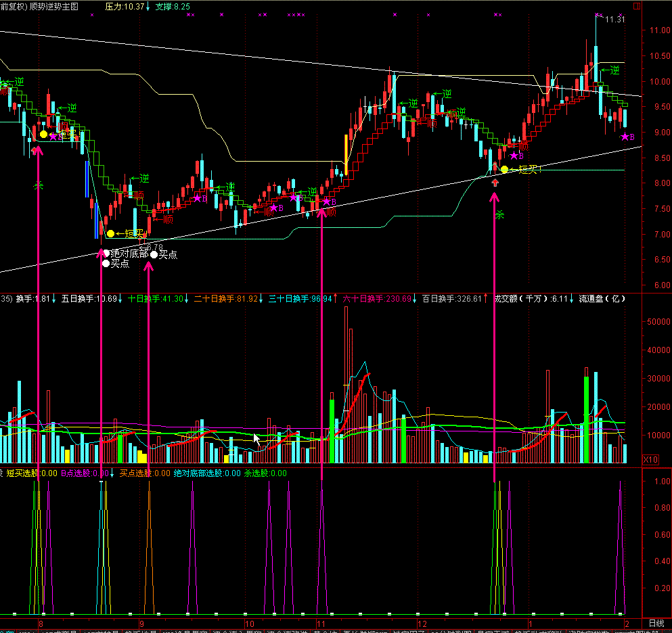
Task: Click the white 绝对底部 marker dot
Action: 106,254
